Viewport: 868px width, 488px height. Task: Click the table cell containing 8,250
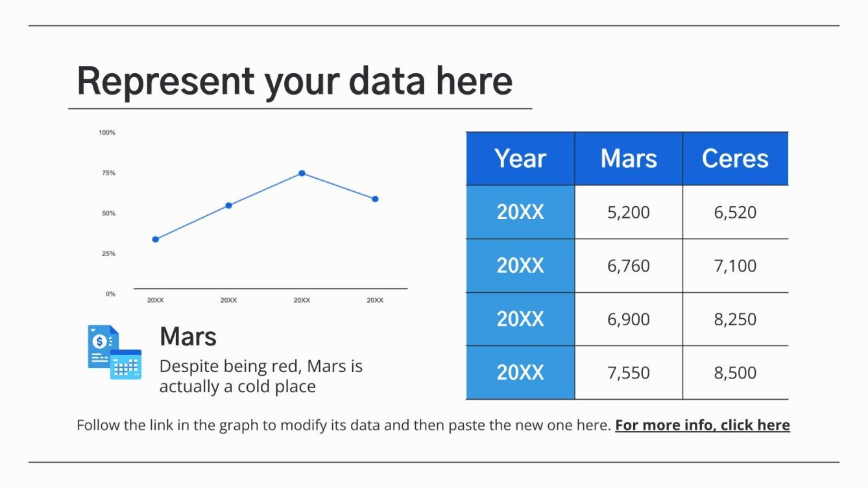[x=735, y=319]
